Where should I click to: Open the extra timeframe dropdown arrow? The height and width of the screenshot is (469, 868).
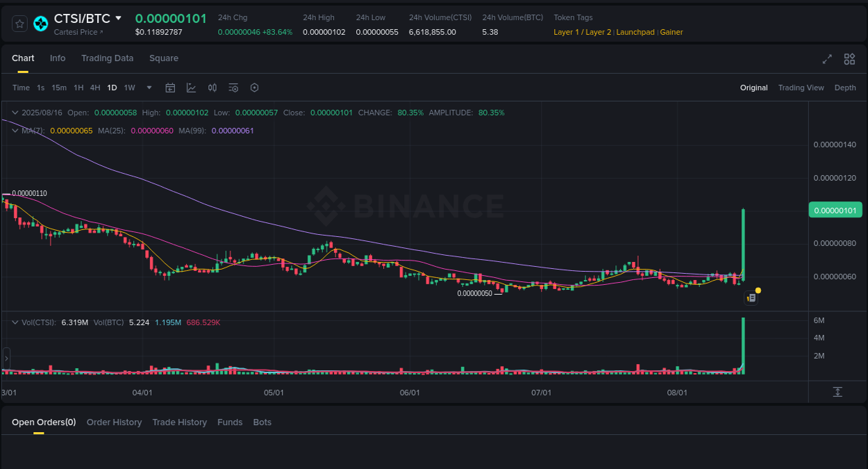tap(149, 88)
